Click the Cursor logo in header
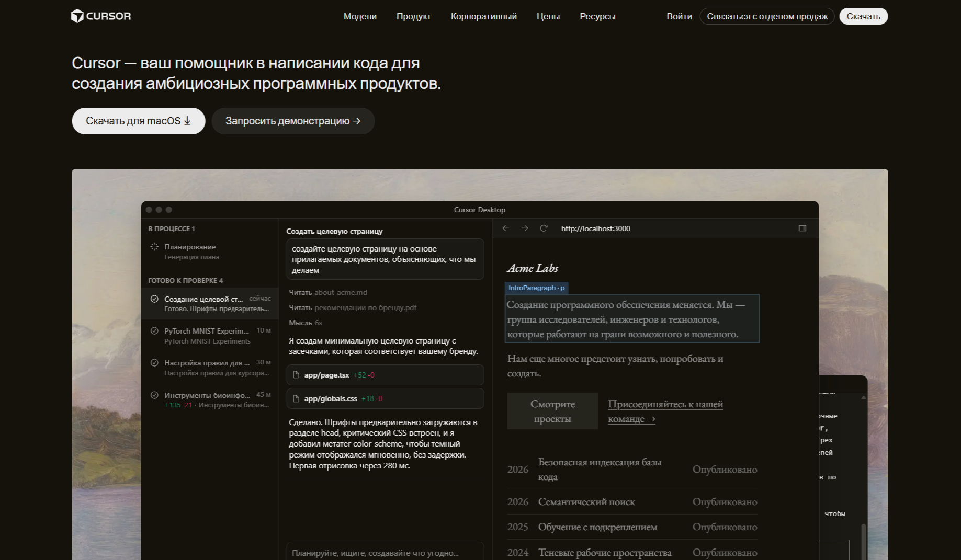The width and height of the screenshot is (961, 560). point(101,16)
